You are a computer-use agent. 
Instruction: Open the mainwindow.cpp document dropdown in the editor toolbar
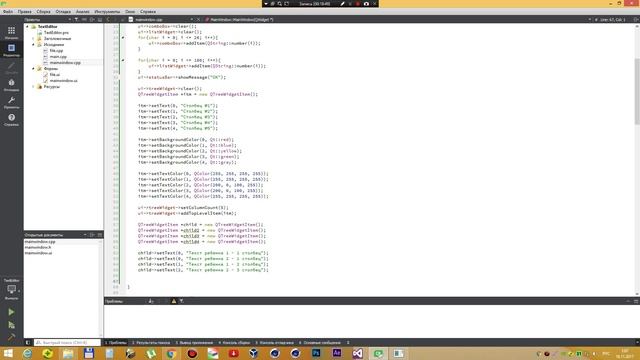click(161, 19)
